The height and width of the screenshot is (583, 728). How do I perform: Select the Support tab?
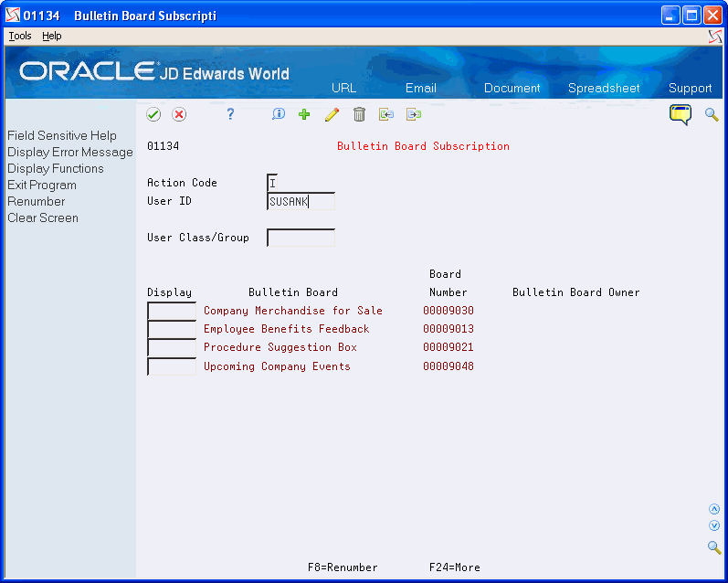pyautogui.click(x=690, y=88)
